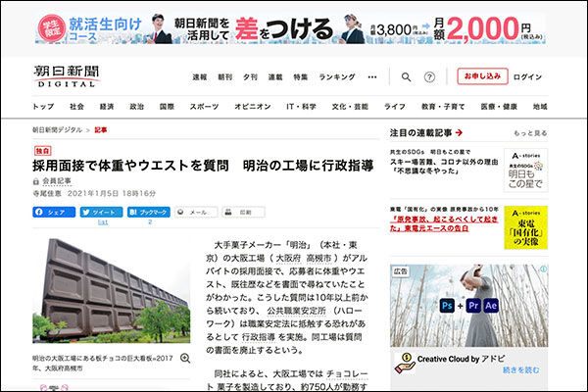The image size is (588, 392).
Task: Go to the 文化・芸能 section
Action: tap(350, 107)
